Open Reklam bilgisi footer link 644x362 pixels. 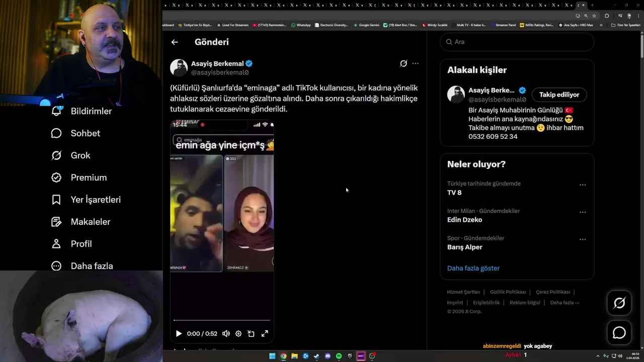525,303
